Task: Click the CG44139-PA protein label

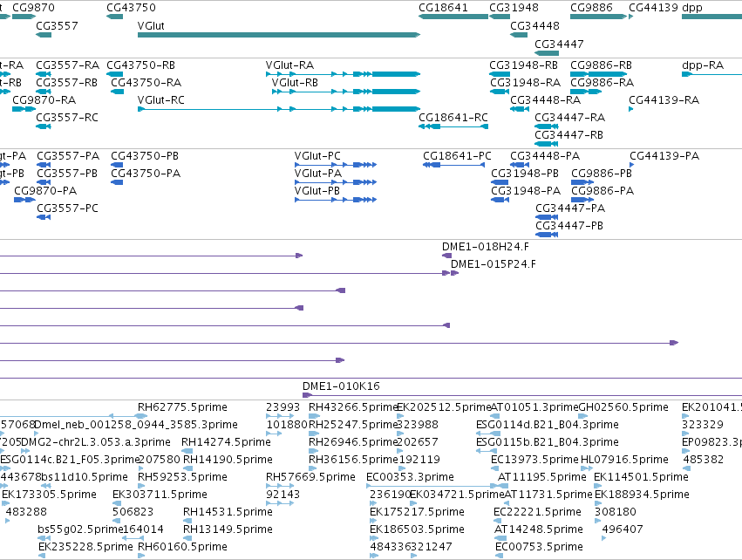Action: tap(664, 156)
